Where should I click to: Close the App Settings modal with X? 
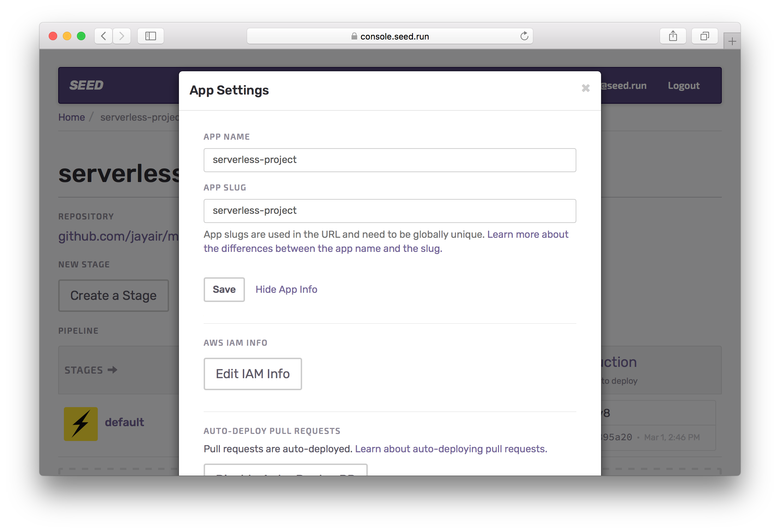point(586,88)
